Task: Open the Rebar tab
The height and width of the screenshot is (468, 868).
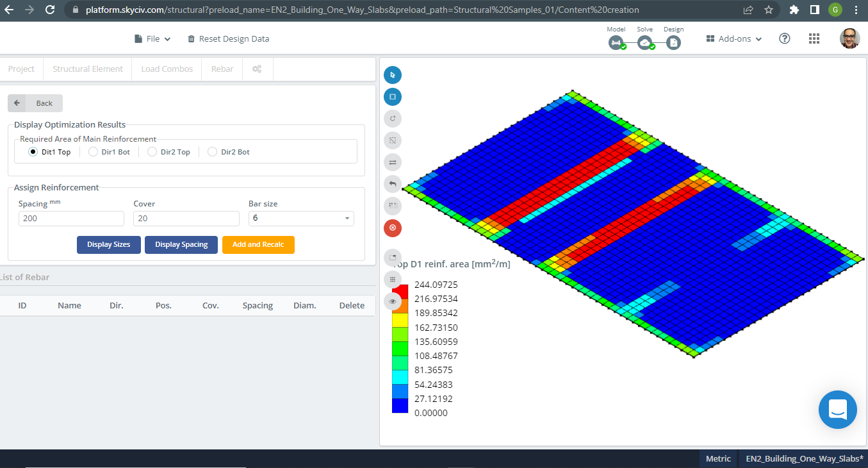Action: (x=222, y=69)
